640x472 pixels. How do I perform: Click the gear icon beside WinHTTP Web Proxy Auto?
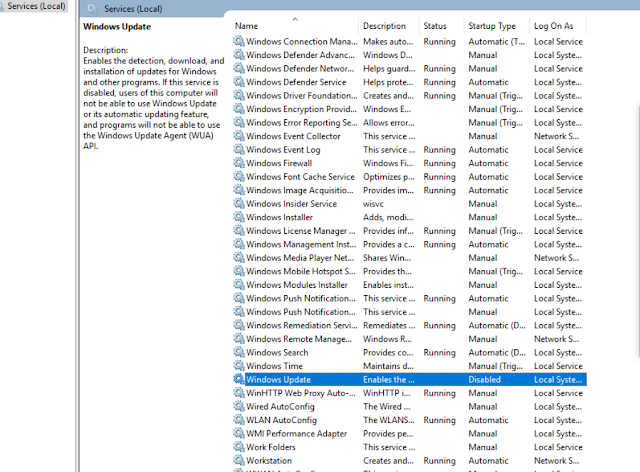(239, 393)
